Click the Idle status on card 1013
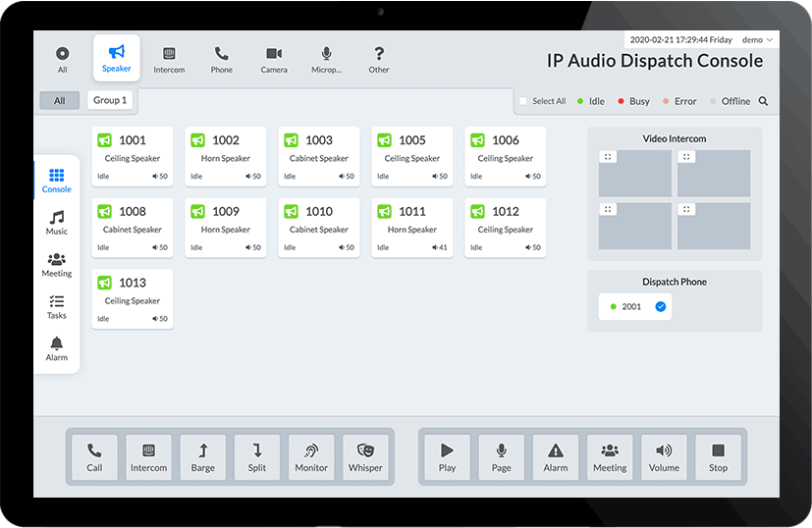This screenshot has width=812, height=528. (x=103, y=319)
